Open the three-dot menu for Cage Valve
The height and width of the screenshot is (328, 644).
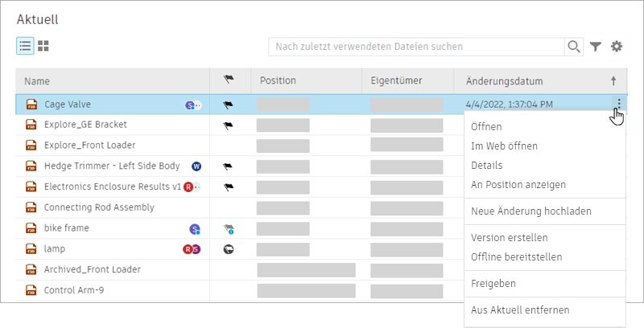618,104
